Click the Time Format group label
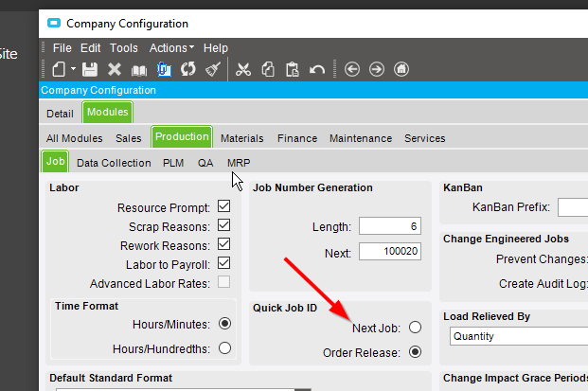Image resolution: width=588 pixels, height=391 pixels. (x=86, y=306)
